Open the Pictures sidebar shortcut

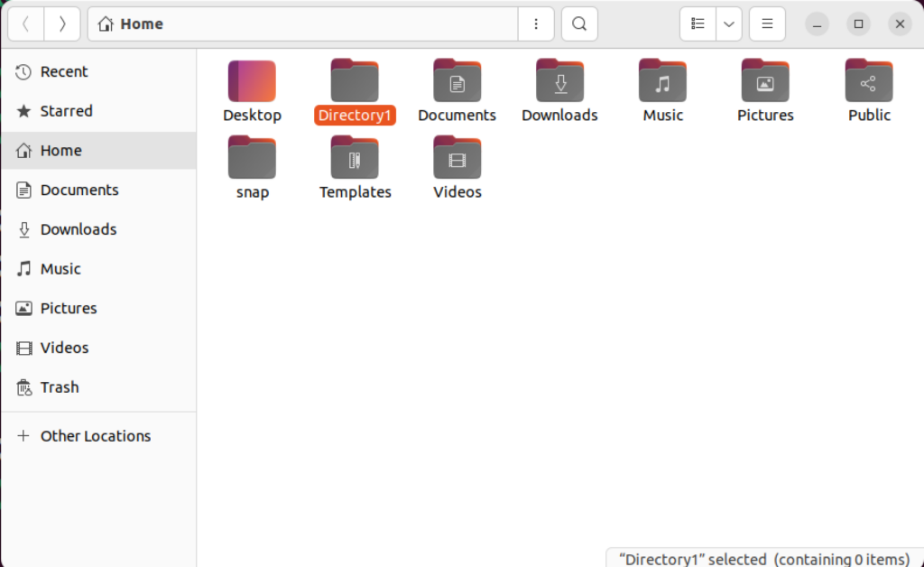pos(69,308)
